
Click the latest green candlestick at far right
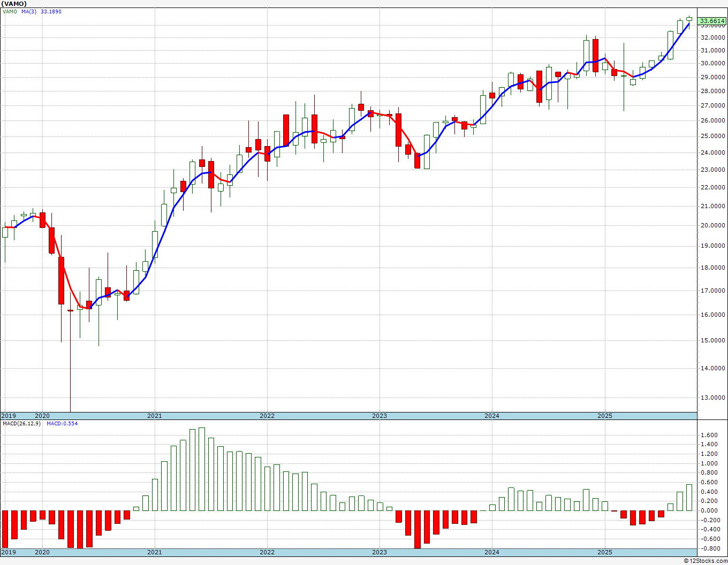[689, 19]
